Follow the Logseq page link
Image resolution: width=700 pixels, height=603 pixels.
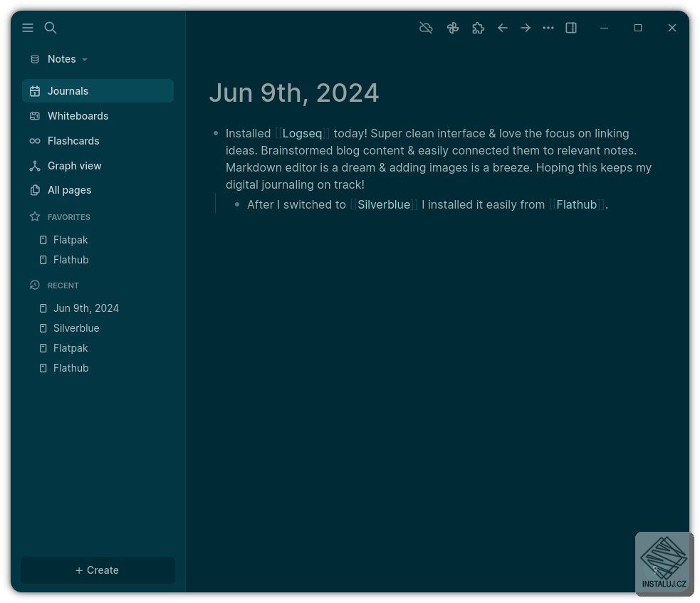pos(302,133)
